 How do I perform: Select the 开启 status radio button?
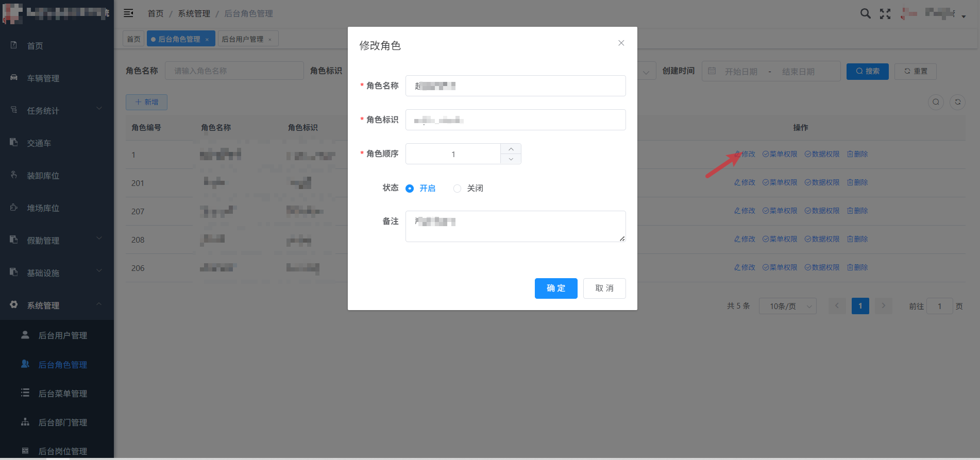[410, 189]
